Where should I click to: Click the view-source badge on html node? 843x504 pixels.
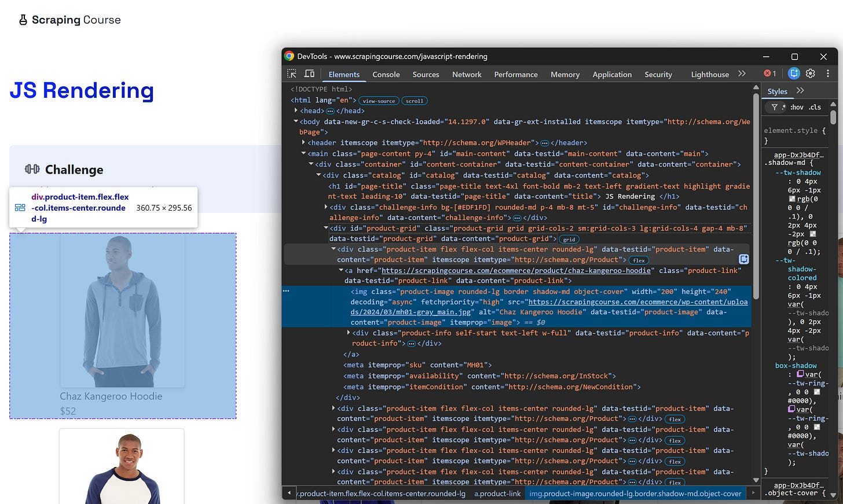click(x=379, y=101)
